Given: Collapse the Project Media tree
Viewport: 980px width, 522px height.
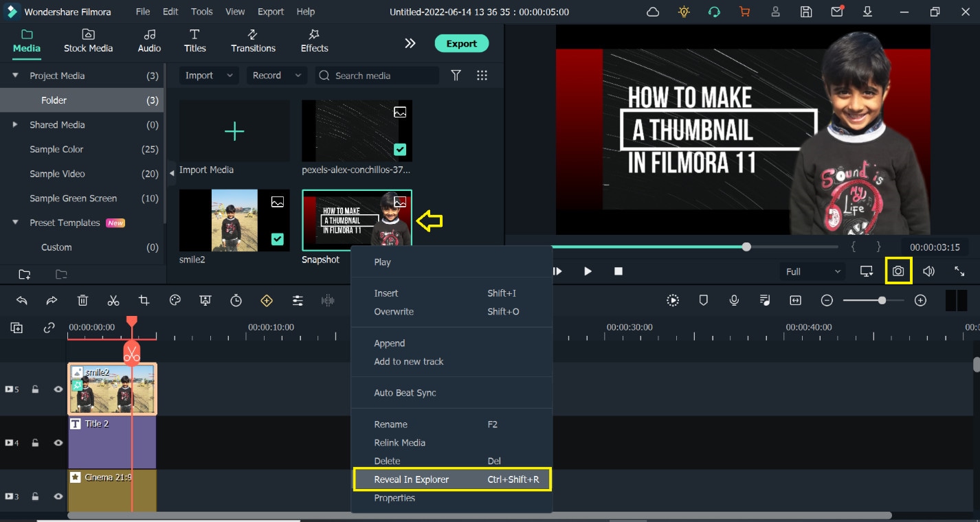Looking at the screenshot, I should click(15, 76).
